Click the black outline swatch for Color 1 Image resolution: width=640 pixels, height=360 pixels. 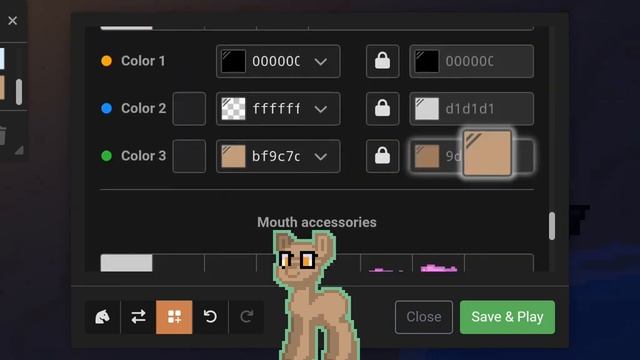click(427, 61)
